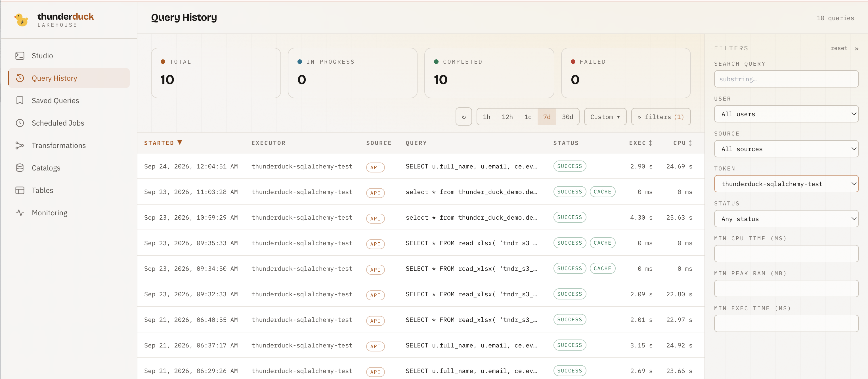
Task: Collapse filters panel with double-chevron icon
Action: click(x=857, y=49)
